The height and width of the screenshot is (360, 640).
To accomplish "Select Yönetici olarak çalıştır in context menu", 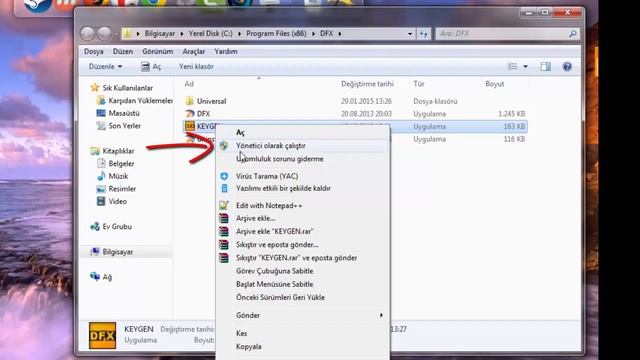I will point(302,146).
